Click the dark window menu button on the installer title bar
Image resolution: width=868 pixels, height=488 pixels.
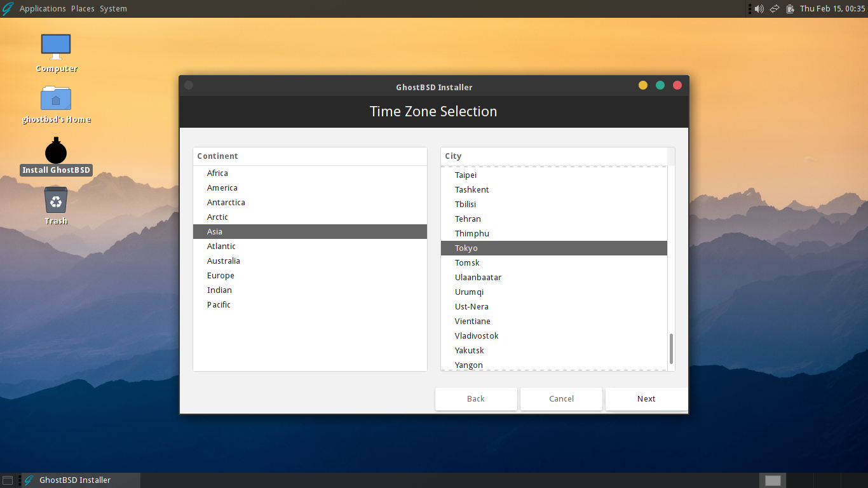(189, 85)
